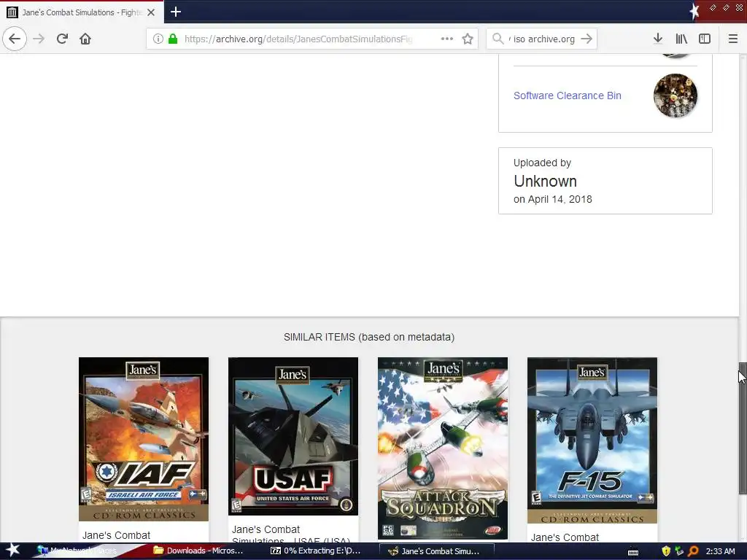Screen dimensions: 747x560
Task: Open Software Clearance Bin round thumbnail
Action: point(675,96)
